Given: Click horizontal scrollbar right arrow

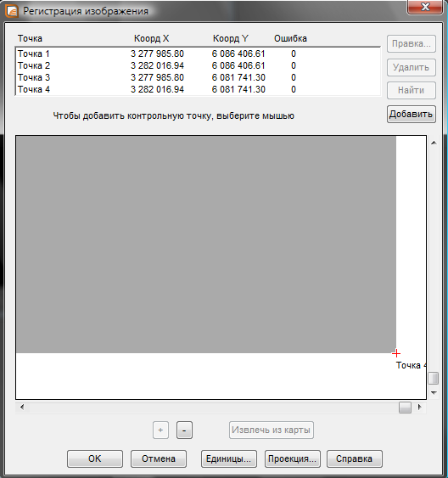Looking at the screenshot, I should click(420, 407).
